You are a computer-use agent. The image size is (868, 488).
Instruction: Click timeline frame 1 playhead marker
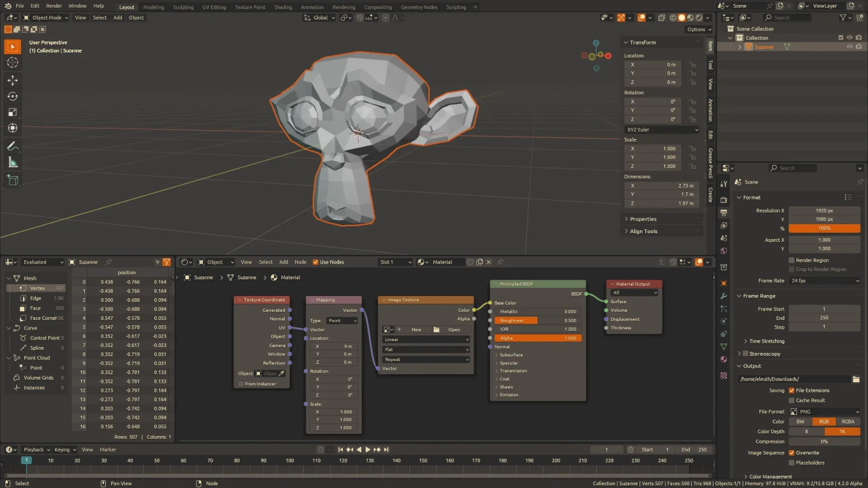point(26,460)
